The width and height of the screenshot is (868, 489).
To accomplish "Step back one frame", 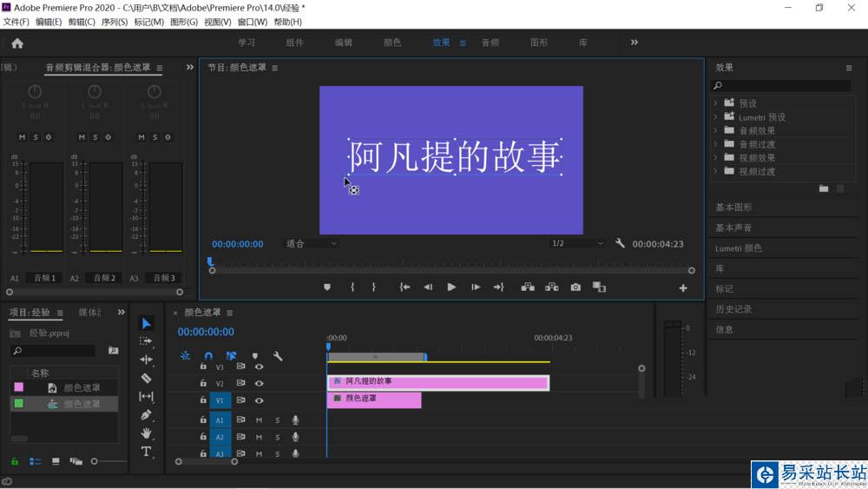I will click(428, 287).
